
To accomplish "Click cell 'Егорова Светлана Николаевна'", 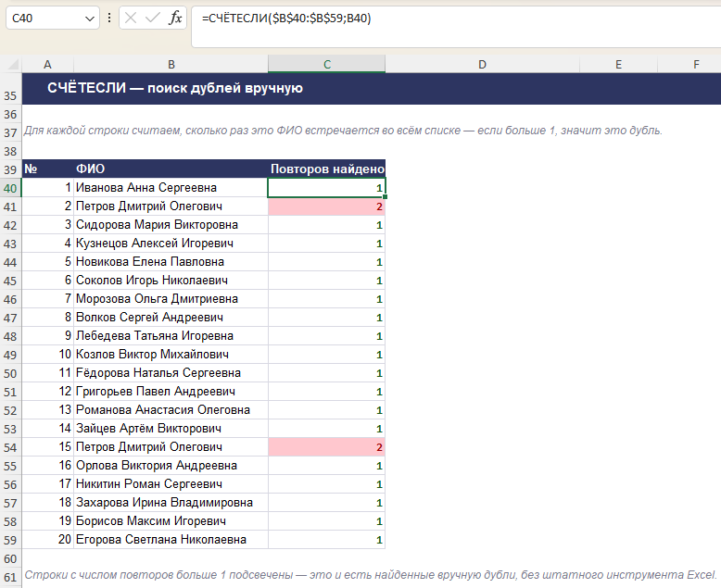I will point(171,539).
